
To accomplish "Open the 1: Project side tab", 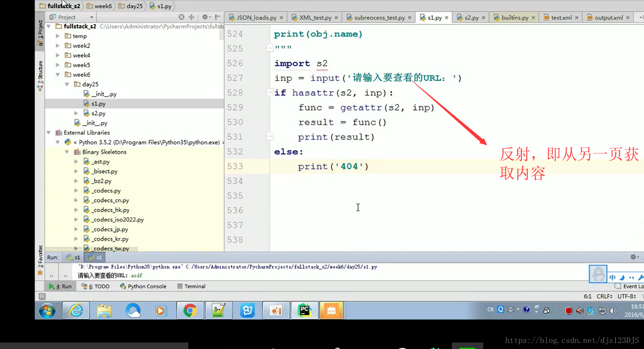I will (40, 32).
